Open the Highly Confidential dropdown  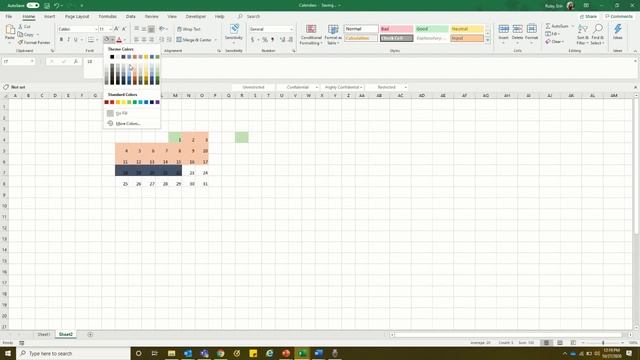pyautogui.click(x=343, y=87)
